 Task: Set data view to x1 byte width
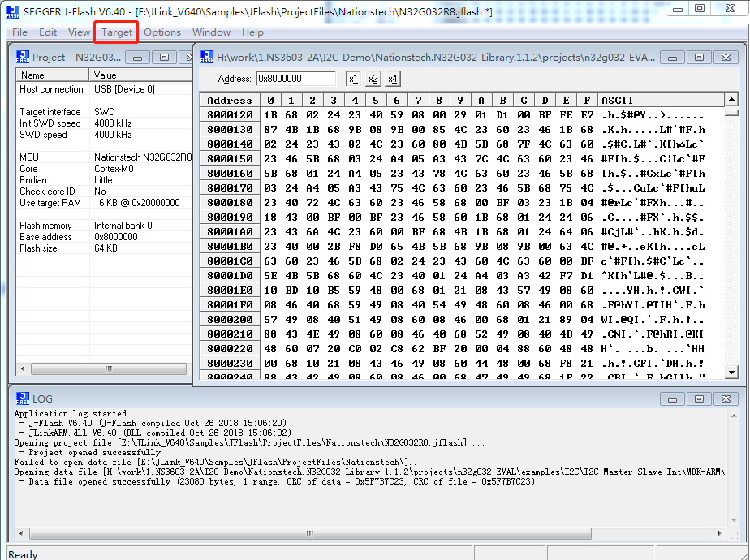click(x=353, y=79)
